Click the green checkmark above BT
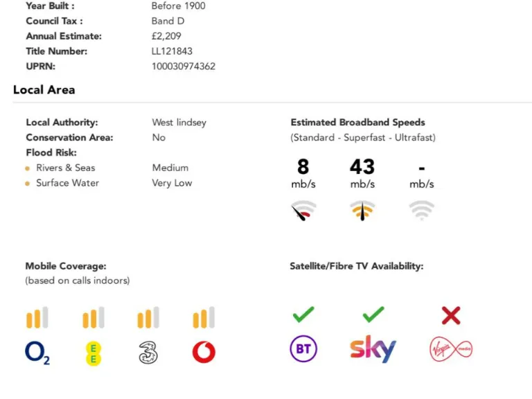The width and height of the screenshot is (532, 399). pos(303,315)
